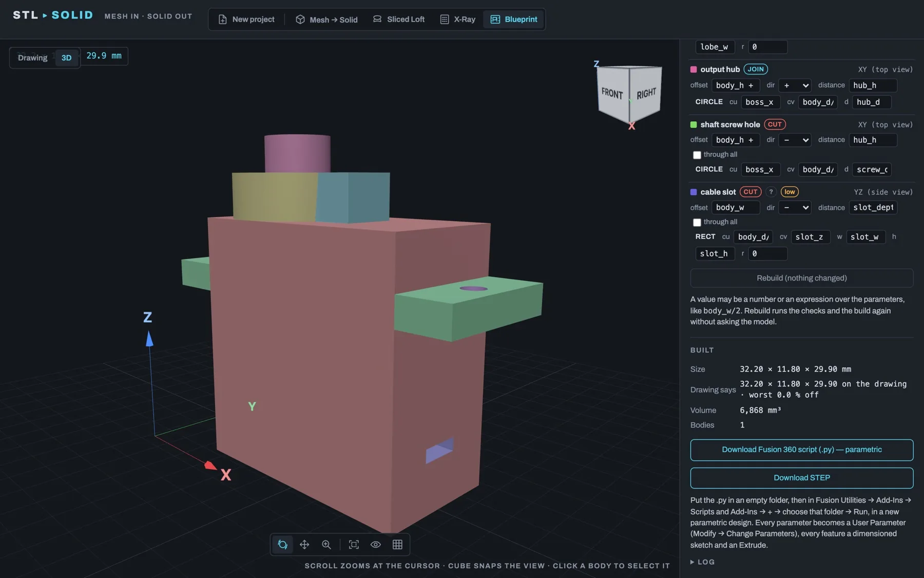Click the cable slot purple color swatch
This screenshot has height=578, width=924.
pos(694,192)
